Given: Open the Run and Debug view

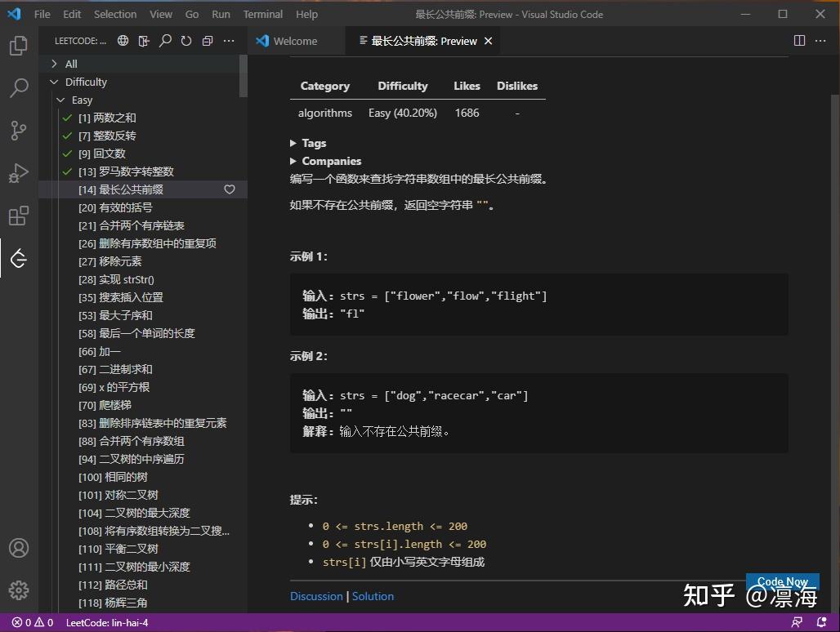Looking at the screenshot, I should click(x=19, y=173).
